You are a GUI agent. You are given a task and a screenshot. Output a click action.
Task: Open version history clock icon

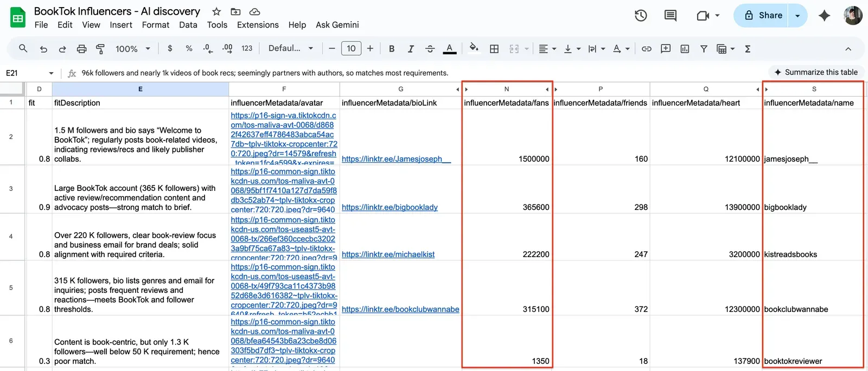pyautogui.click(x=641, y=16)
